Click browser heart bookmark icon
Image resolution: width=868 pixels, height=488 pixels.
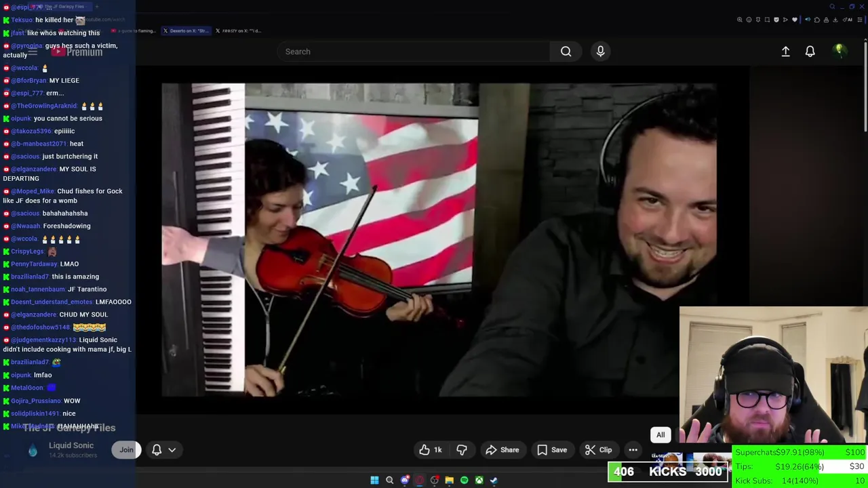[x=795, y=20]
